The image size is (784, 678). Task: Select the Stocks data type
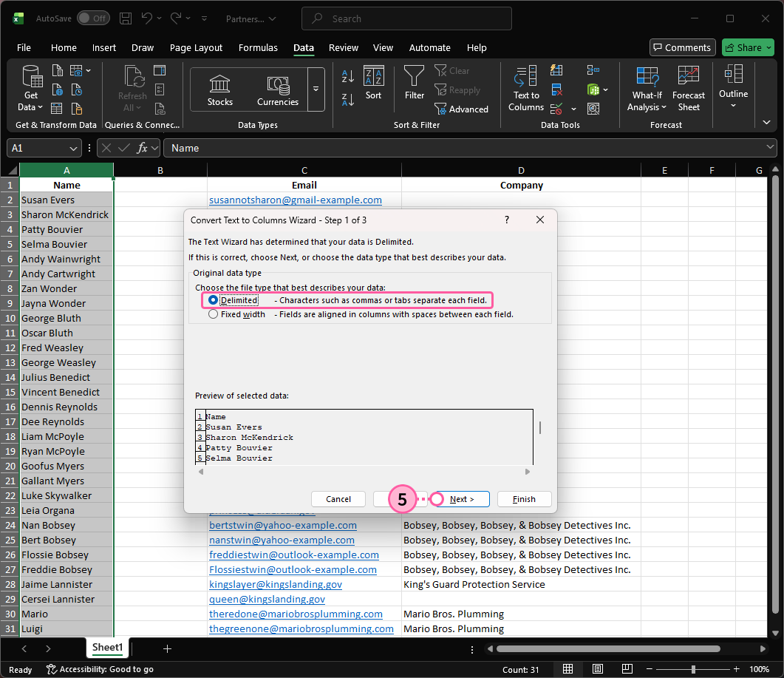219,89
